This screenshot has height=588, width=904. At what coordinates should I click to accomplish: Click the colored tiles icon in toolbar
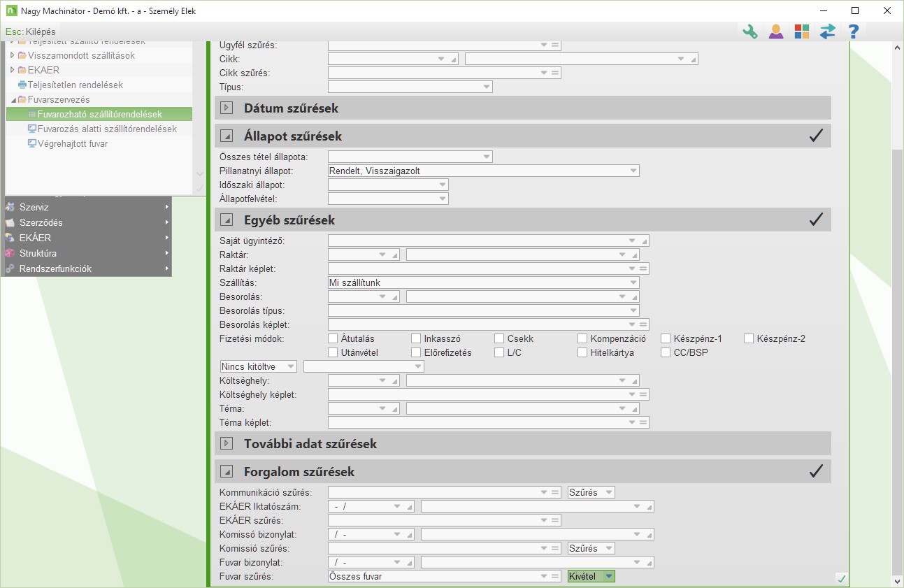801,31
